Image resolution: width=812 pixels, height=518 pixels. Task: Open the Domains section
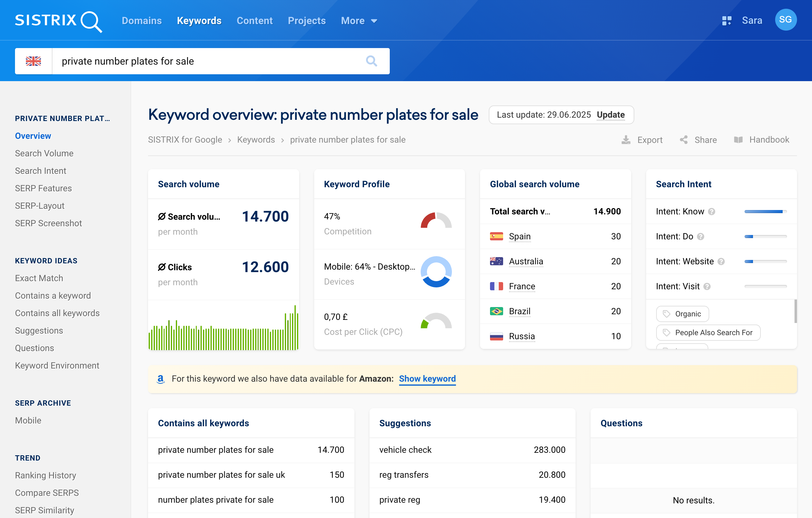[x=141, y=21]
